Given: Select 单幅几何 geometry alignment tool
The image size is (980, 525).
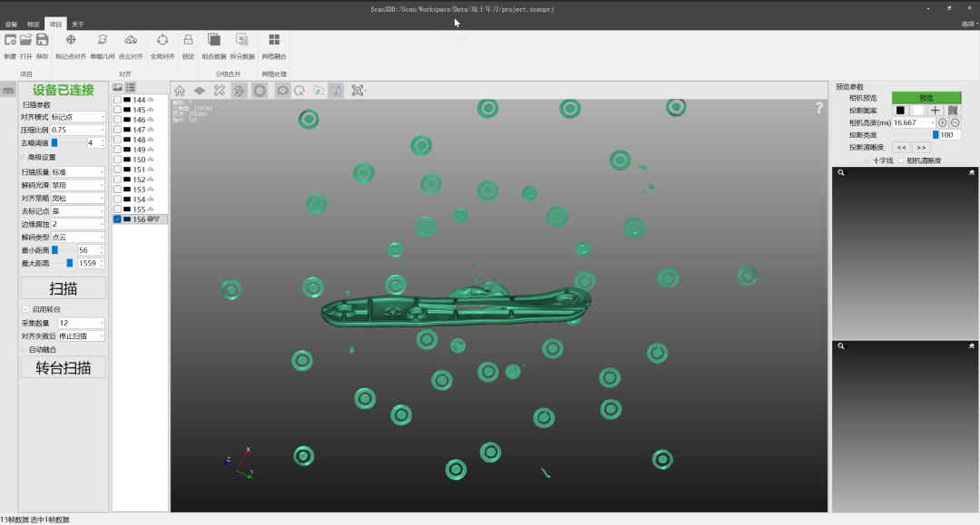Looking at the screenshot, I should coord(102,41).
